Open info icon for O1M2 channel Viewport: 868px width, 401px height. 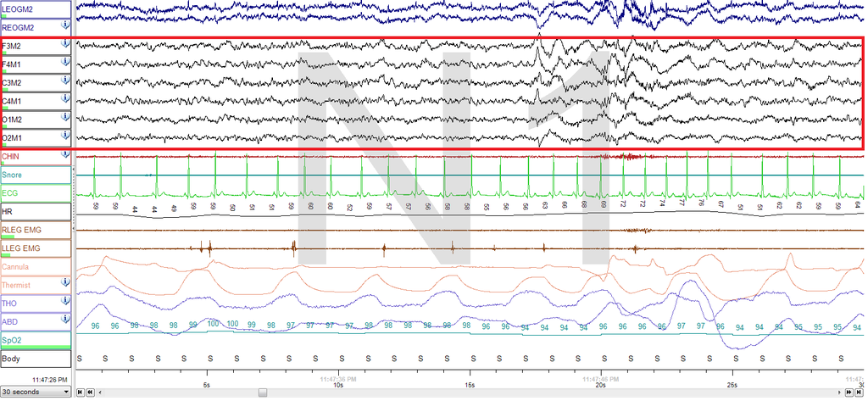coord(65,116)
